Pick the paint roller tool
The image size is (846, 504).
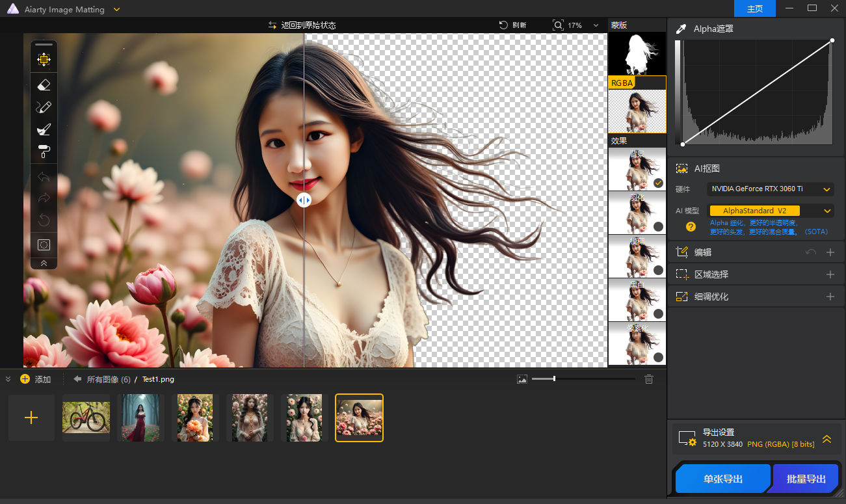click(x=44, y=152)
